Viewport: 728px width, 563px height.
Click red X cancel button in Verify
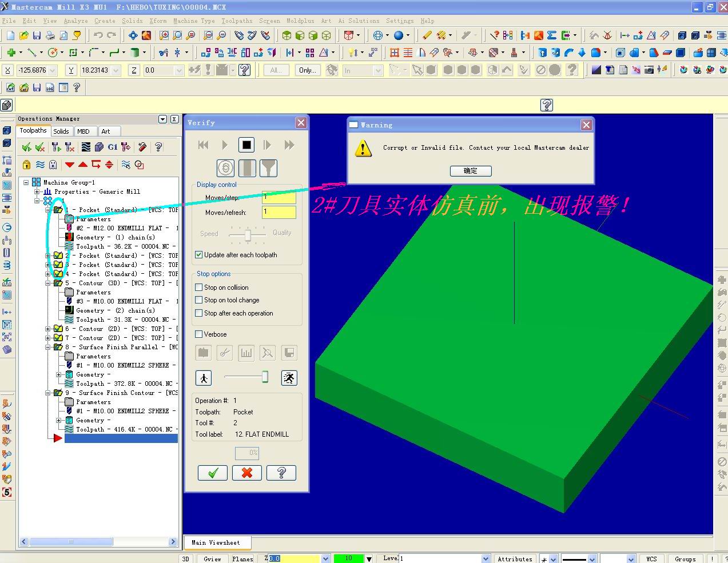point(247,473)
